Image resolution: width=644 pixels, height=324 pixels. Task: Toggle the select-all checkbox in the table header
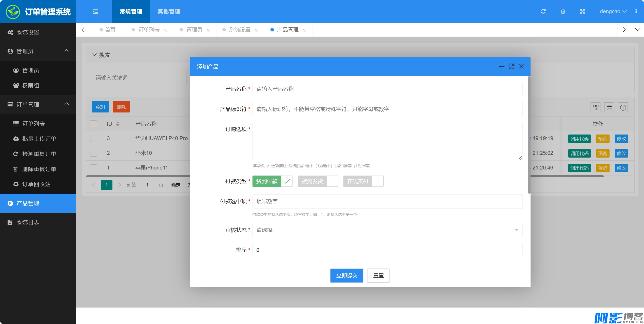click(x=94, y=124)
